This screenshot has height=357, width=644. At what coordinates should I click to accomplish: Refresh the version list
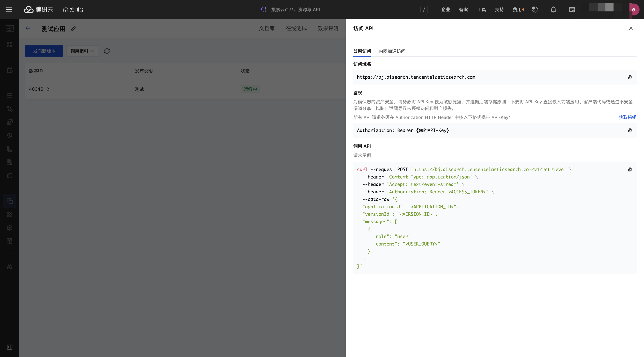click(x=107, y=51)
